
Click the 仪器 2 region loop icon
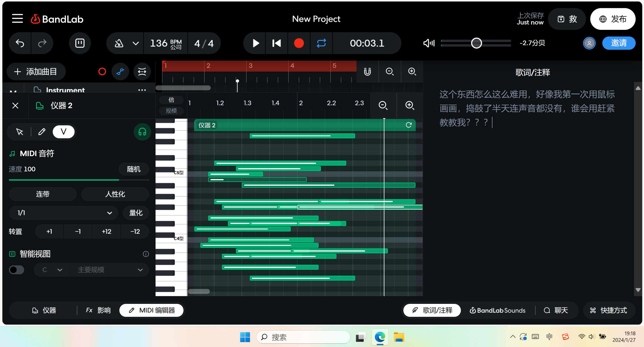[x=409, y=125]
